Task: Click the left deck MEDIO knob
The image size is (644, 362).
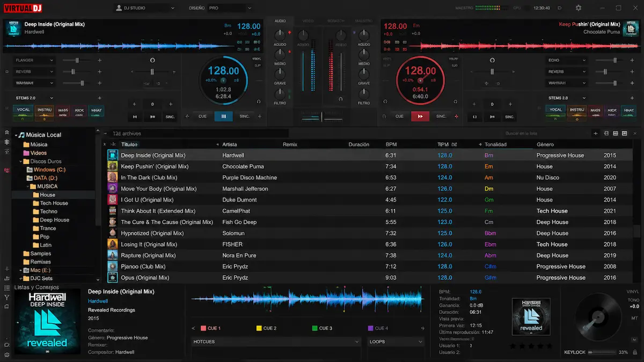Action: (280, 55)
